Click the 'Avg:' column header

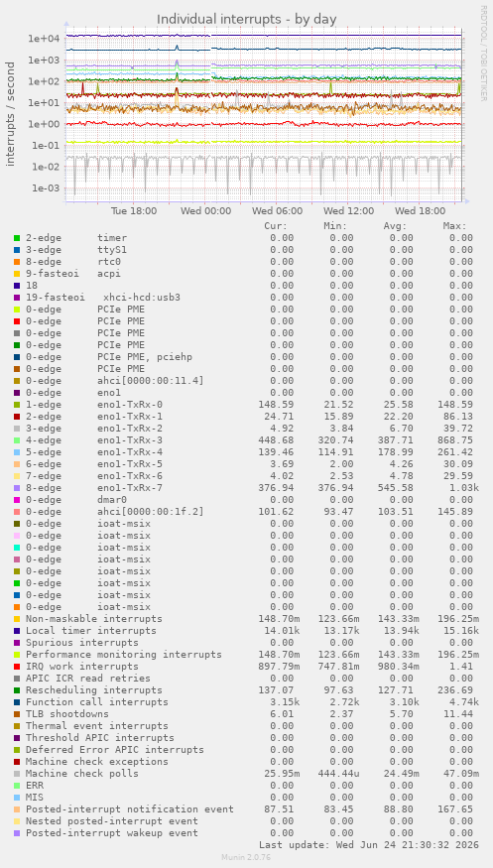[x=395, y=226]
